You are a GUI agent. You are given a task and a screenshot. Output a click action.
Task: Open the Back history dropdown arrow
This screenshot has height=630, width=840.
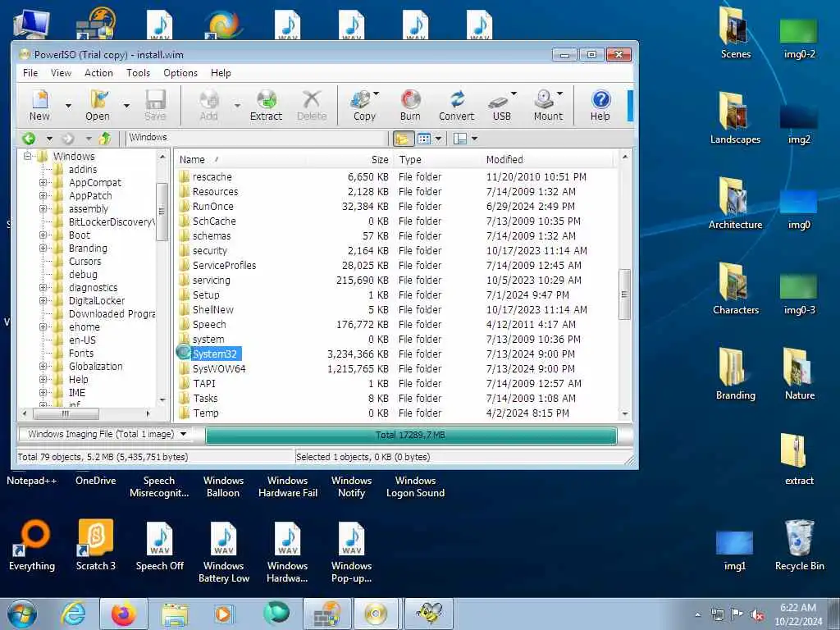tap(49, 139)
